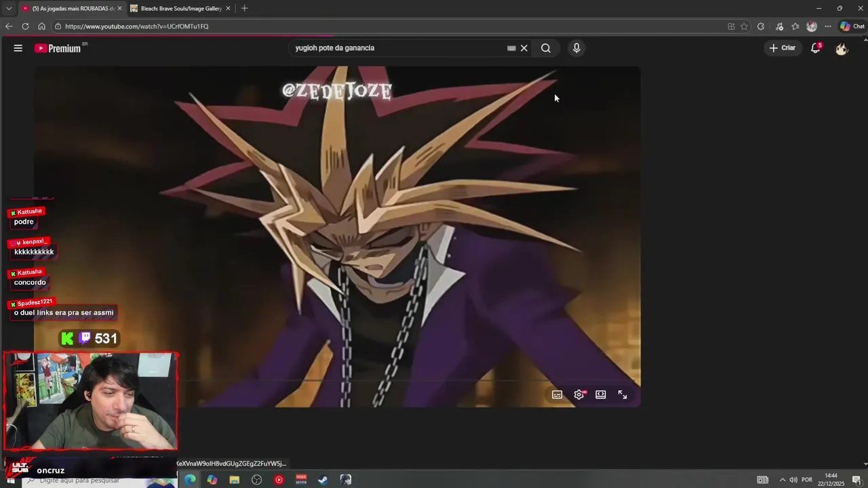Open Voicemeeter app in the taskbar
The image size is (868, 488).
coord(301,480)
